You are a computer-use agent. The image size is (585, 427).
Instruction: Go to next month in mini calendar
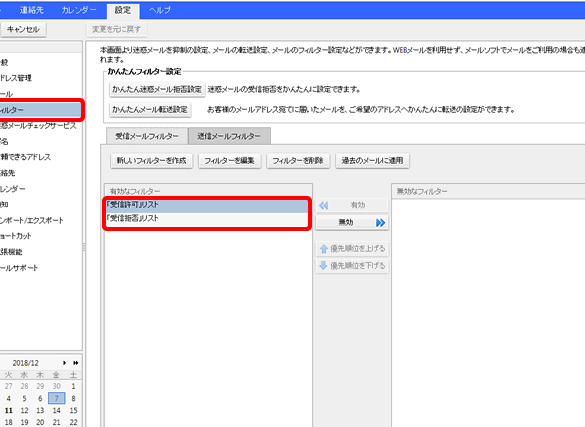(x=65, y=363)
